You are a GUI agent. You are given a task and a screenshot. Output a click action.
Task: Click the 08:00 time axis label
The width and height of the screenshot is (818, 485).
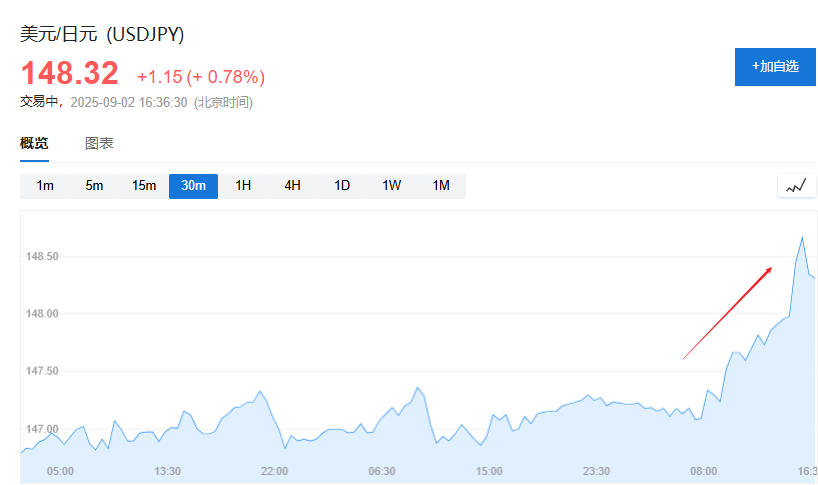[x=704, y=471]
